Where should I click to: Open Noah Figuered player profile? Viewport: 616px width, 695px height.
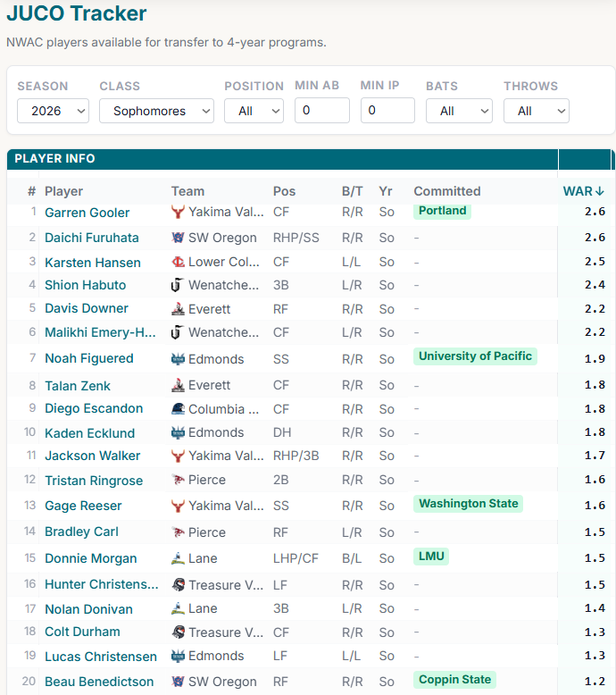tap(89, 358)
